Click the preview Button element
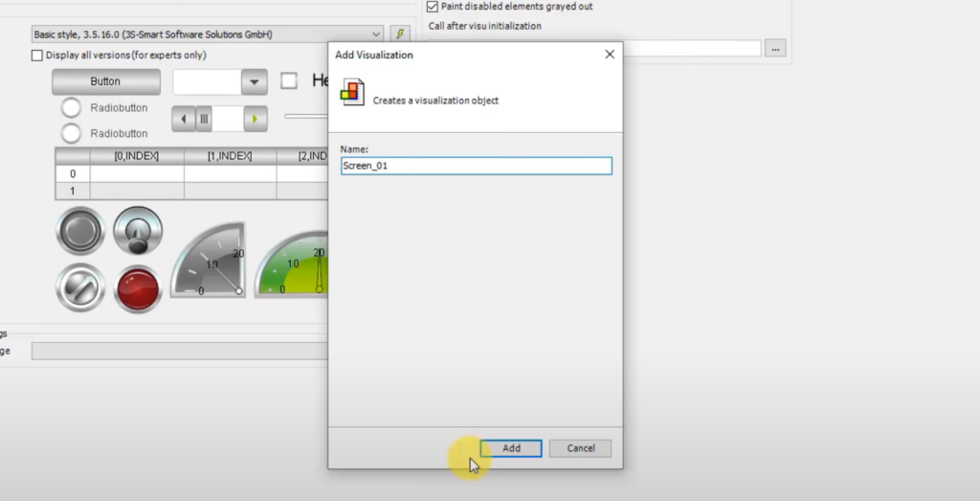The width and height of the screenshot is (980, 501). [x=105, y=81]
